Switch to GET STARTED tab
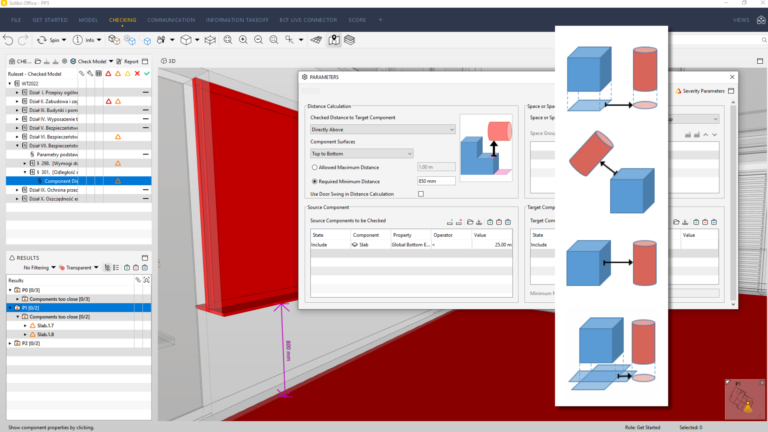 [50, 20]
